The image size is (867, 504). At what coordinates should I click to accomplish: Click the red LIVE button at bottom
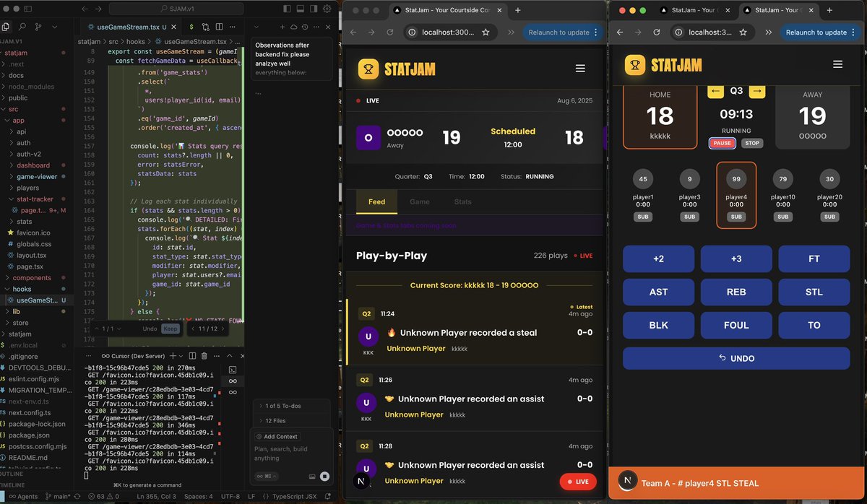tap(578, 482)
